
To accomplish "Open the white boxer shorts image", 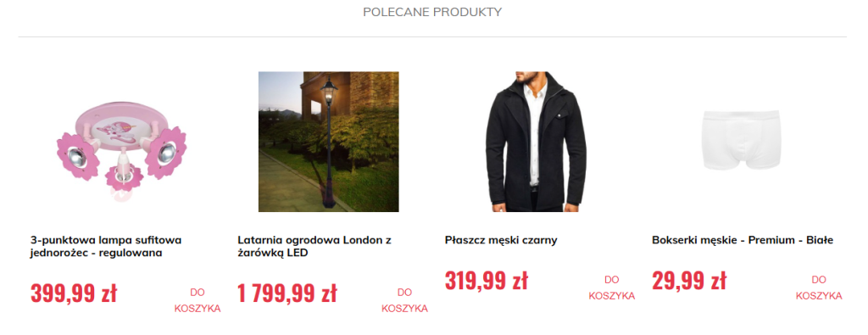I will [x=743, y=141].
